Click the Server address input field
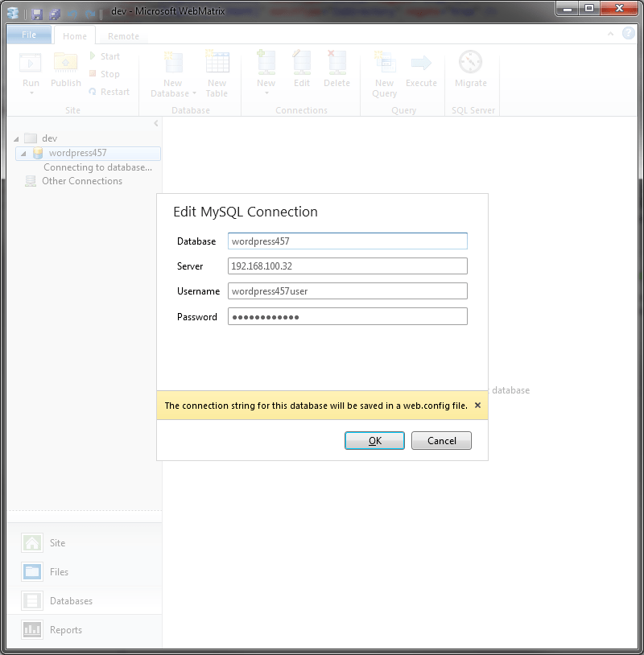The image size is (644, 655). (347, 266)
